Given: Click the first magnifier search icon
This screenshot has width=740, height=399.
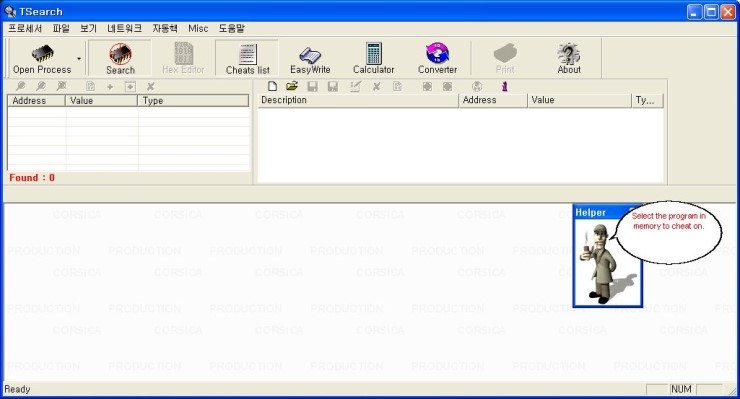Looking at the screenshot, I should (x=21, y=86).
